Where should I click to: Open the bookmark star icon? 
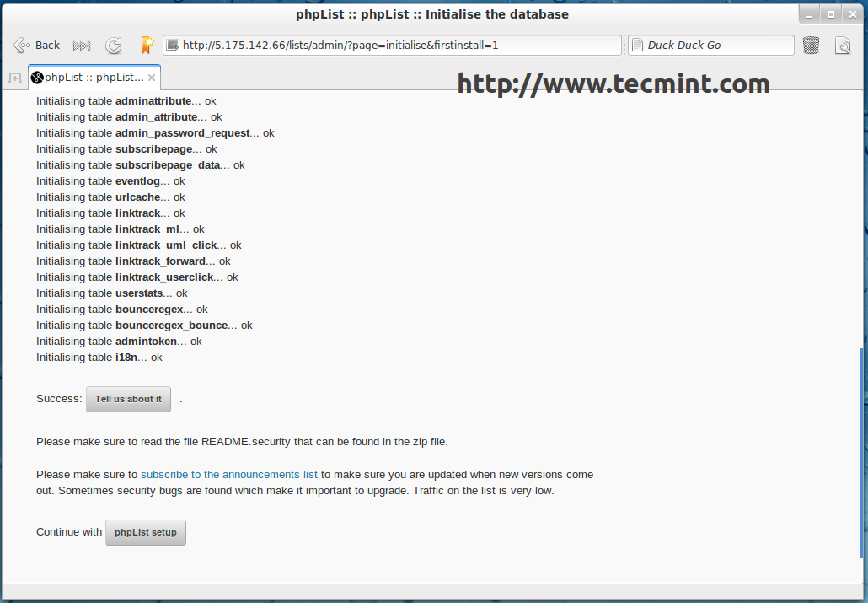pos(147,45)
